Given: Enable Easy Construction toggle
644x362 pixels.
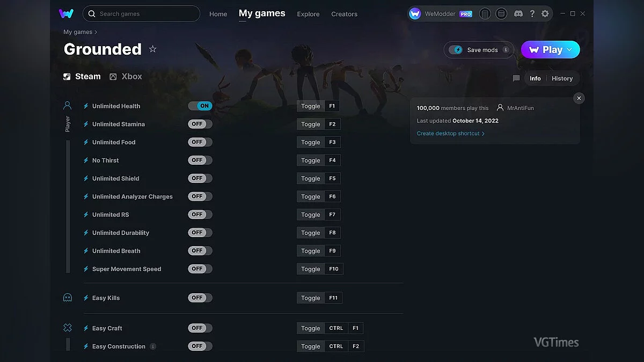Looking at the screenshot, I should [x=200, y=346].
